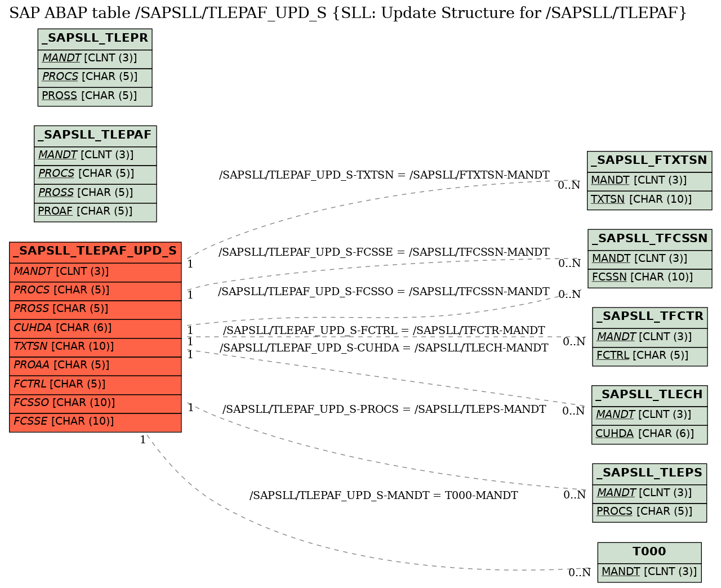The image size is (721, 588).
Task: Click the FCSSO = TFCSSN-MANDT relation label
Action: [384, 292]
